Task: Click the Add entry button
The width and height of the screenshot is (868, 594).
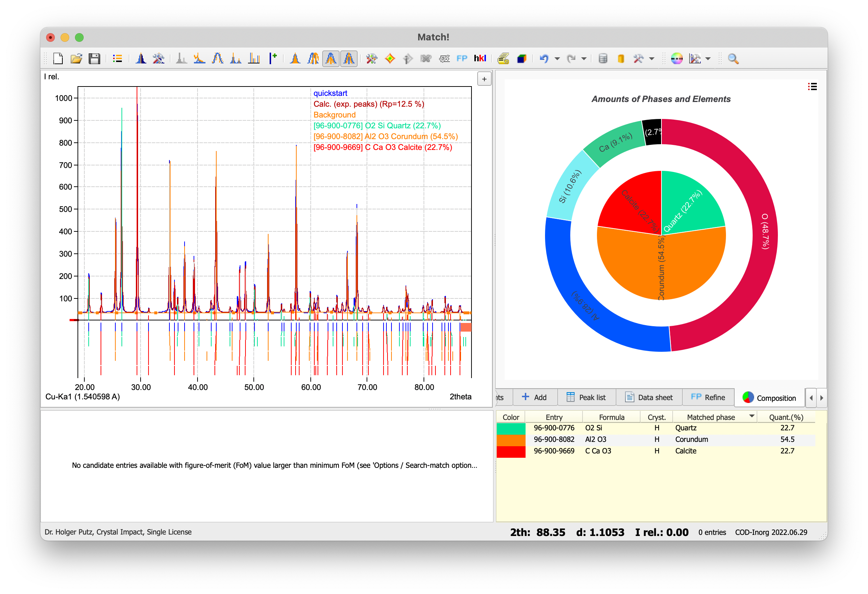Action: 535,397
